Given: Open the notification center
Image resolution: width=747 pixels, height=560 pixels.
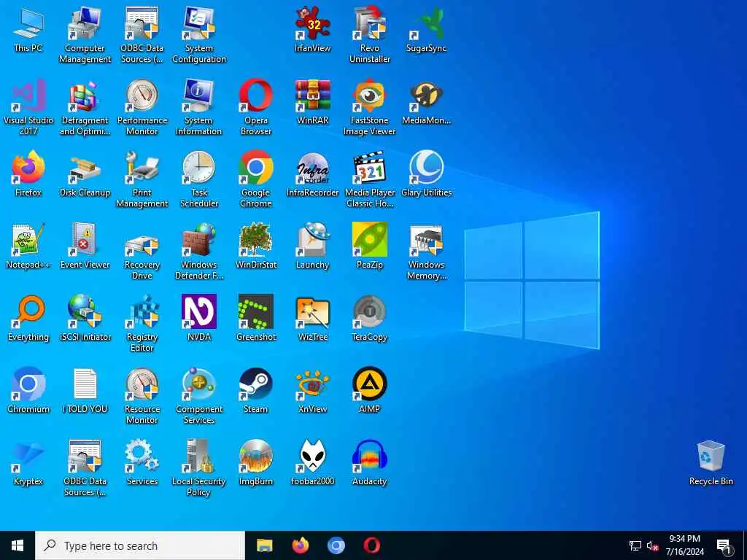Looking at the screenshot, I should click(x=724, y=546).
